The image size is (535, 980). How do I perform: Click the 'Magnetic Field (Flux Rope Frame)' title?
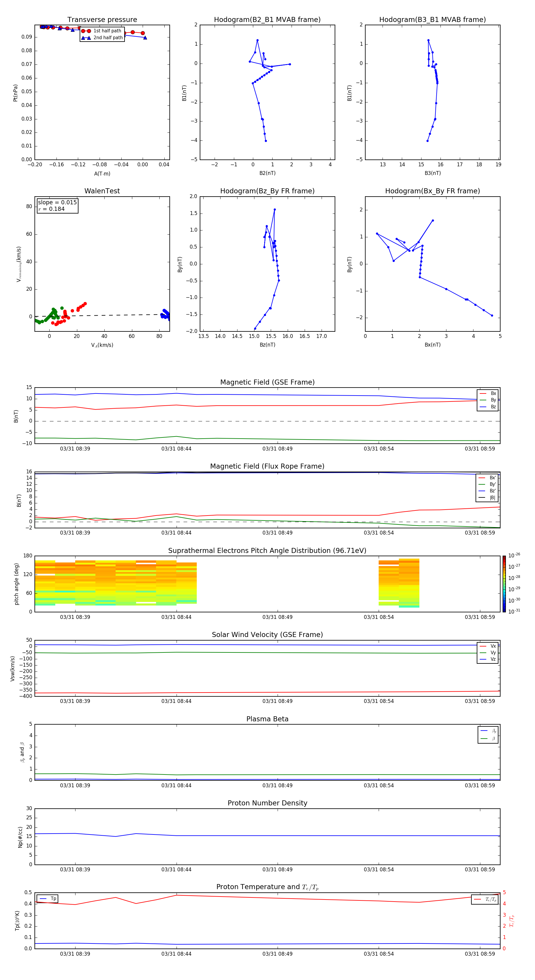tap(267, 467)
